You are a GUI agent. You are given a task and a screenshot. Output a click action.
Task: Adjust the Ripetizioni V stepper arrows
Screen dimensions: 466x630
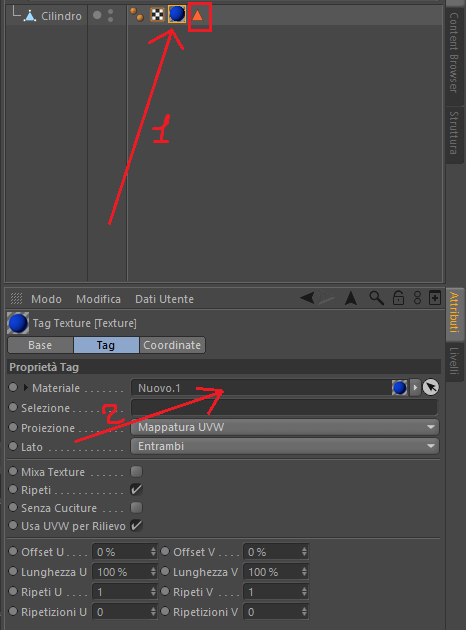tap(304, 612)
